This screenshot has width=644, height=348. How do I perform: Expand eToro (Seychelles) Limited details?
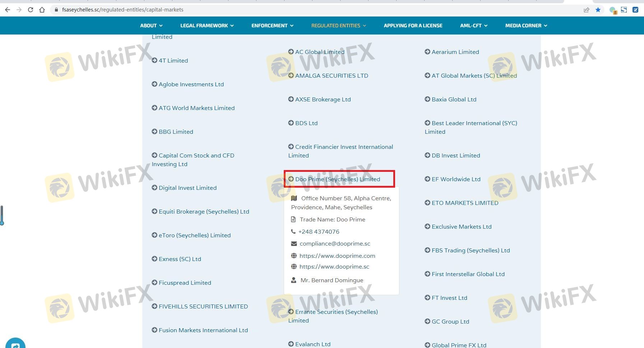pos(194,235)
